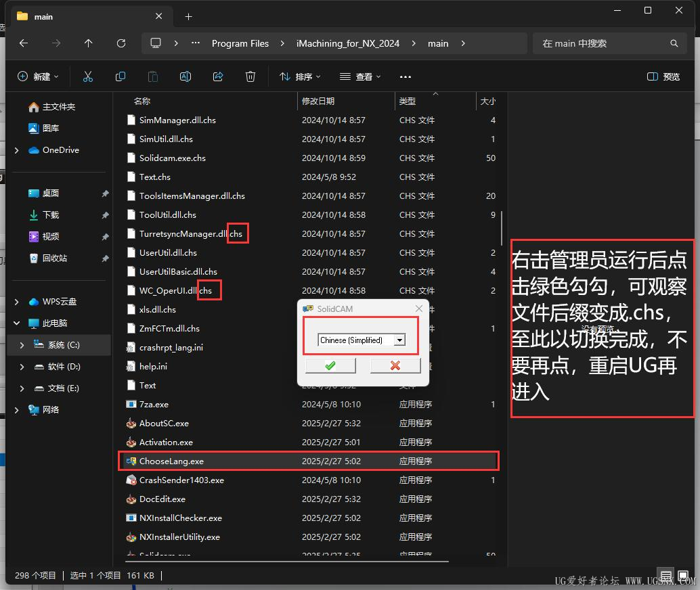Open the more options ellipsis in toolbar
The width and height of the screenshot is (700, 590).
(406, 76)
